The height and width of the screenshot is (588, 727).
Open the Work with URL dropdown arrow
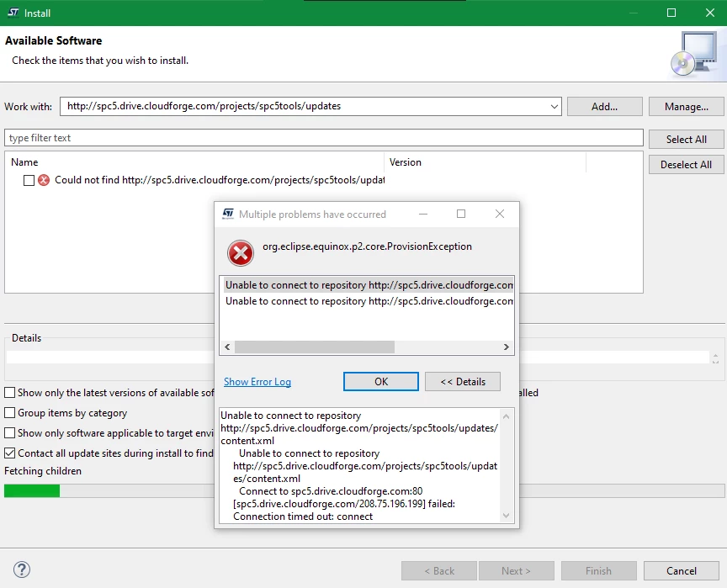tap(554, 107)
